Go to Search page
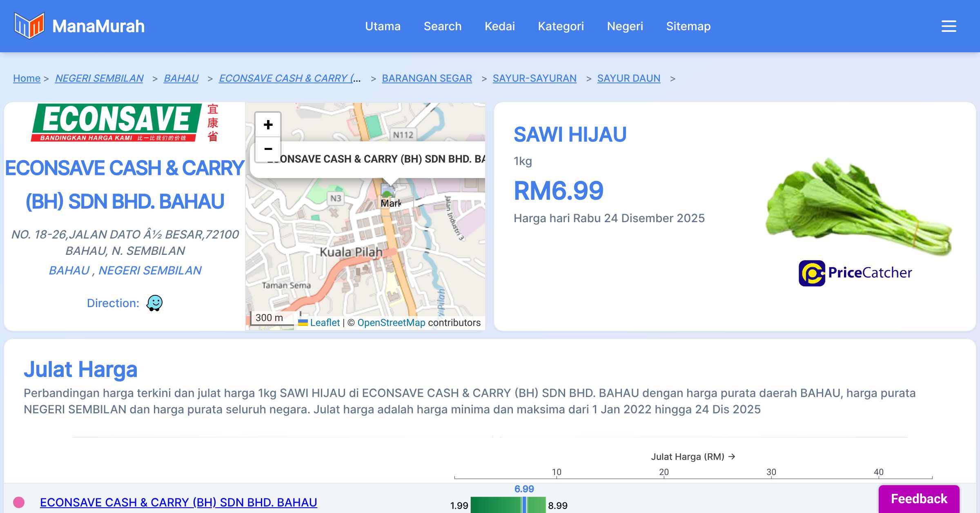Image resolution: width=980 pixels, height=513 pixels. pyautogui.click(x=442, y=26)
